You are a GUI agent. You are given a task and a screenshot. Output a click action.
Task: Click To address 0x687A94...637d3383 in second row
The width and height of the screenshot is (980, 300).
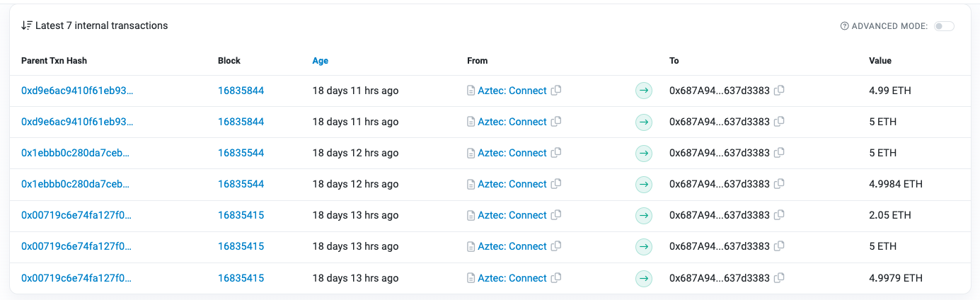coord(719,122)
